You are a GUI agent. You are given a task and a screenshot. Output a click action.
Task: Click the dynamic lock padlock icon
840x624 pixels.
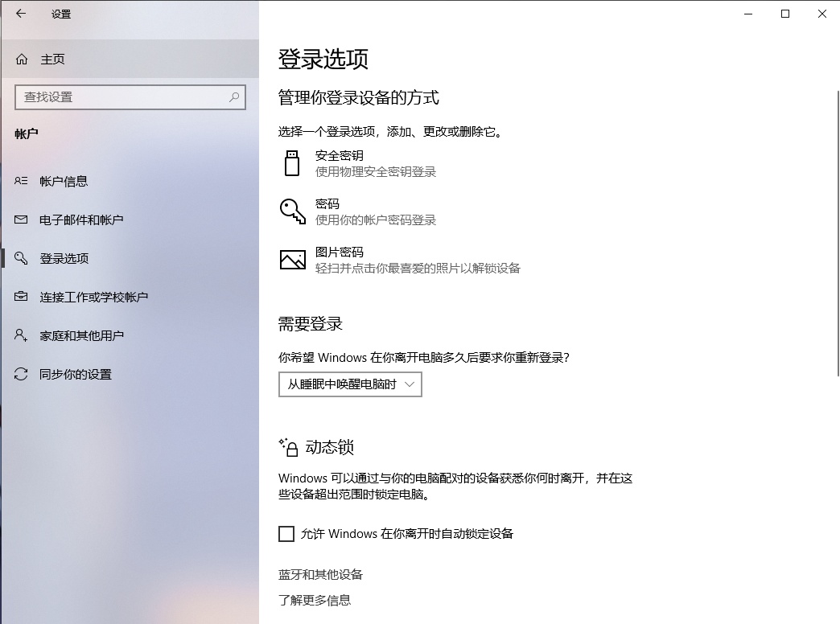pos(288,447)
